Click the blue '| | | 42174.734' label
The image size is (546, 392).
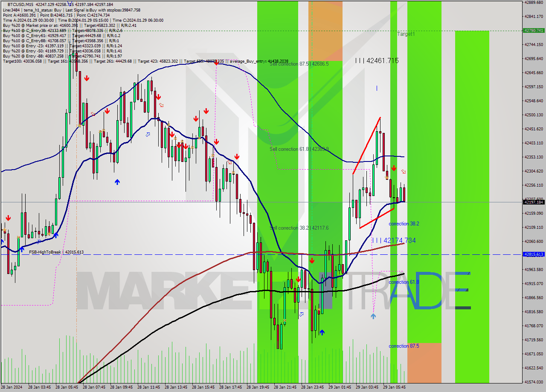[x=394, y=241]
